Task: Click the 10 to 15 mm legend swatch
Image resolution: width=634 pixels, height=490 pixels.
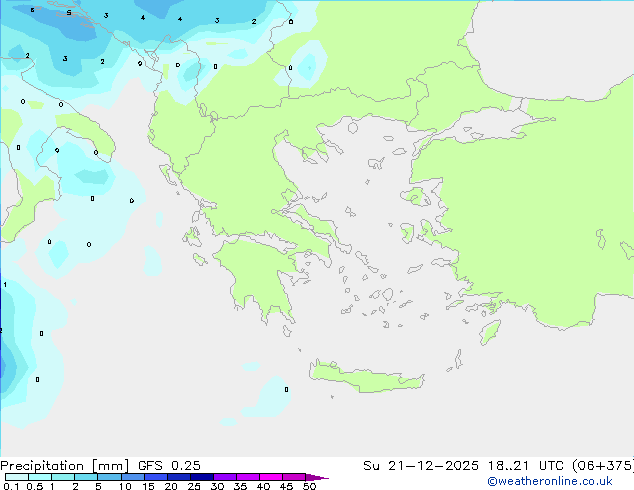Action: 132,477
